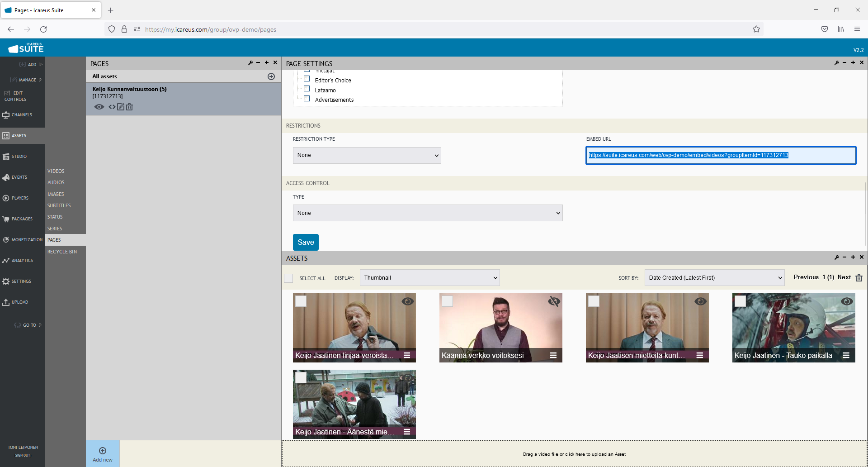The image size is (868, 467).
Task: Open the hamburger menu on Käännä verkko voitoksesi
Action: 553,355
